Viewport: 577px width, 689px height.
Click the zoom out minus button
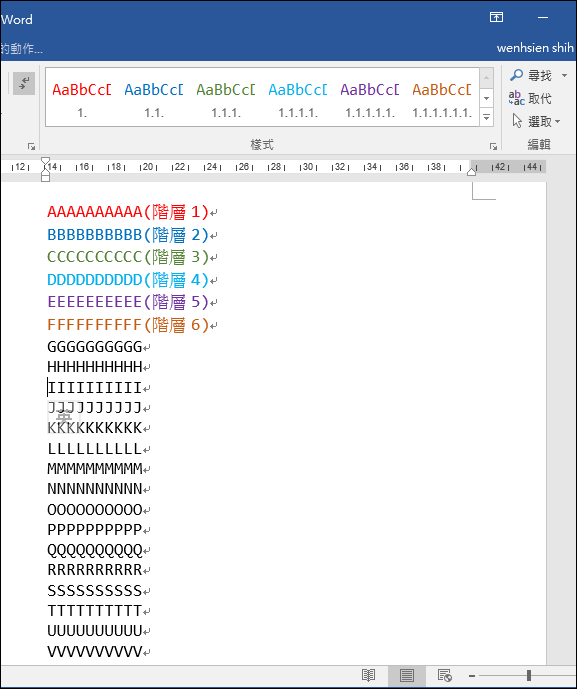click(472, 676)
